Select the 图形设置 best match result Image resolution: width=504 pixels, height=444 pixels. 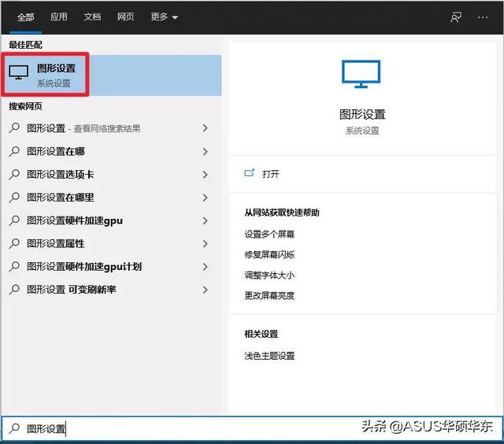tap(111, 75)
